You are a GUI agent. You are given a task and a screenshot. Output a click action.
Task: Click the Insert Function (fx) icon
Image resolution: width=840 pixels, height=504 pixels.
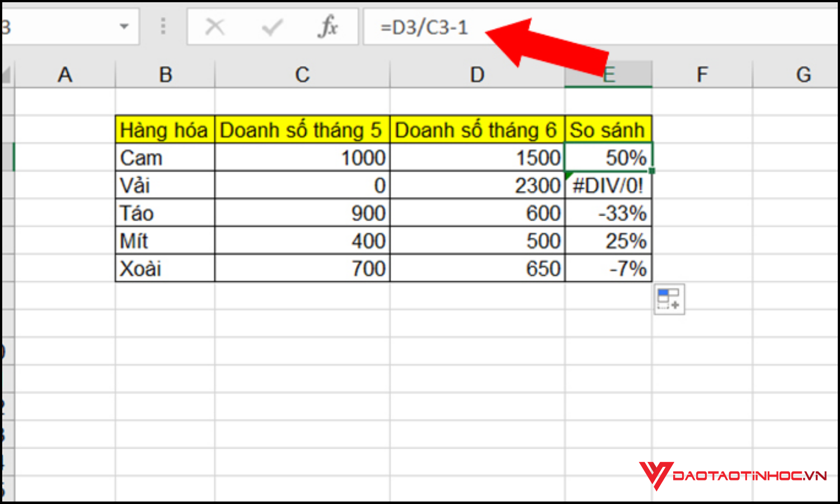[x=330, y=26]
